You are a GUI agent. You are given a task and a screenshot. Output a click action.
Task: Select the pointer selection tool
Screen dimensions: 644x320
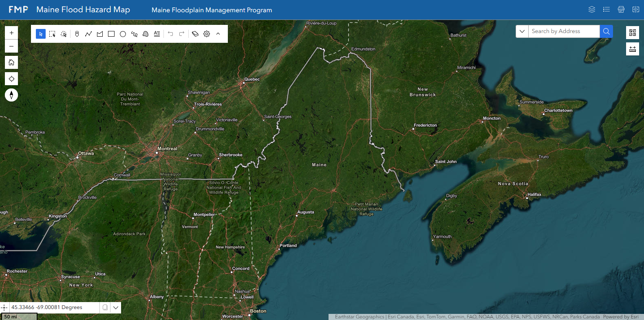(x=41, y=34)
